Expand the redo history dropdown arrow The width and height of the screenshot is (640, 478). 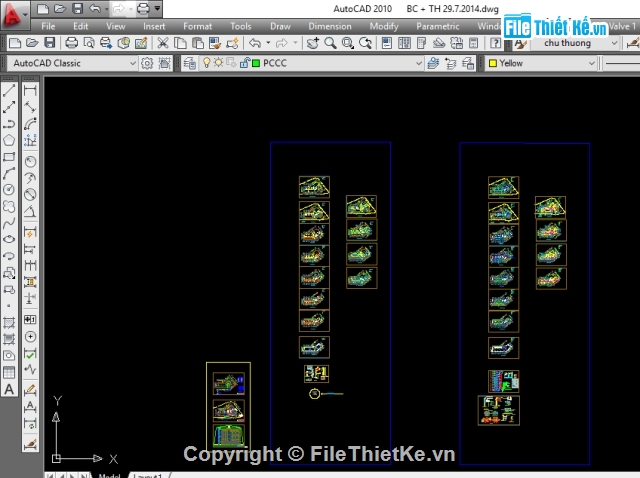(x=295, y=43)
